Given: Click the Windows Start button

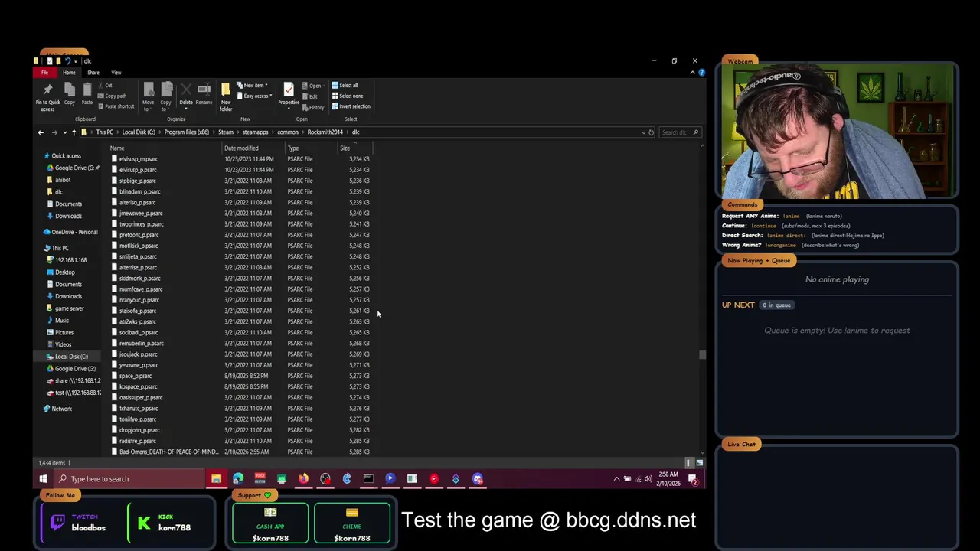Looking at the screenshot, I should click(x=43, y=479).
